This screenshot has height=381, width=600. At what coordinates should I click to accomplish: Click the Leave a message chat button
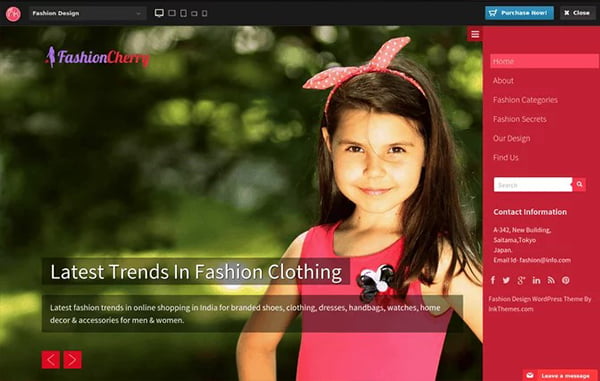pos(560,375)
